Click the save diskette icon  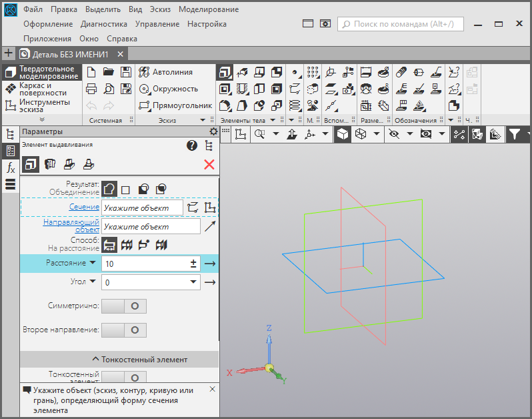click(126, 72)
